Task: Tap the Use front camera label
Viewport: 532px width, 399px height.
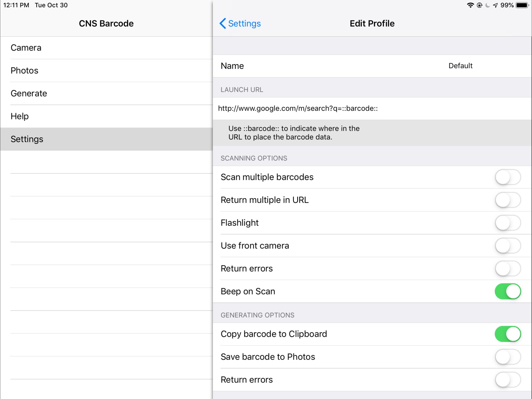Action: click(x=255, y=246)
